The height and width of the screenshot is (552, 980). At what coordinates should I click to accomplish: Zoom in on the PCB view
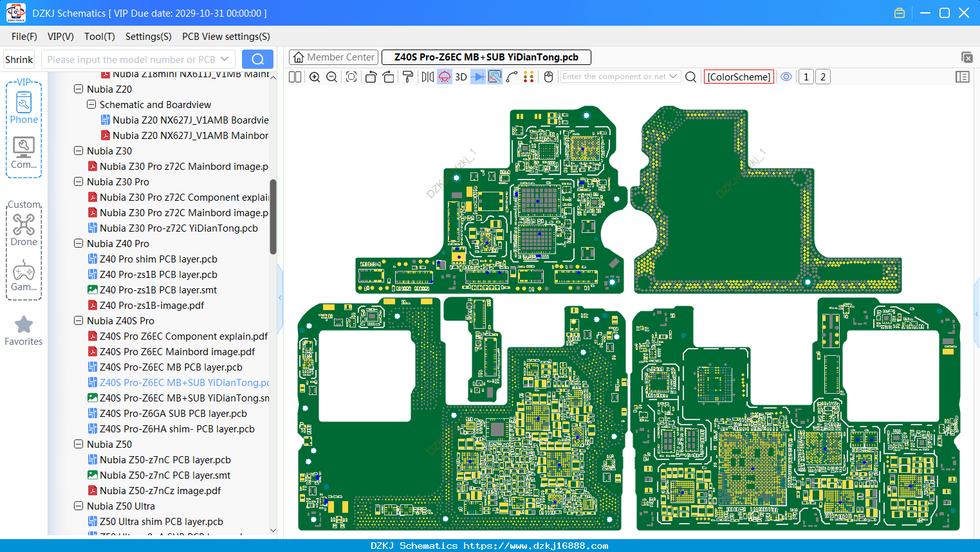point(315,77)
